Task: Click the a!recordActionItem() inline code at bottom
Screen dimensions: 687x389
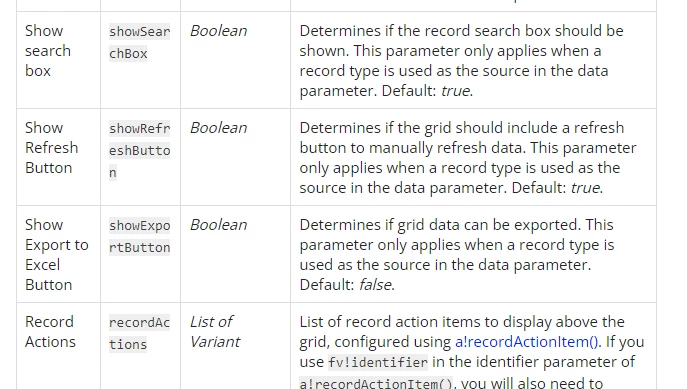Action: (x=376, y=383)
